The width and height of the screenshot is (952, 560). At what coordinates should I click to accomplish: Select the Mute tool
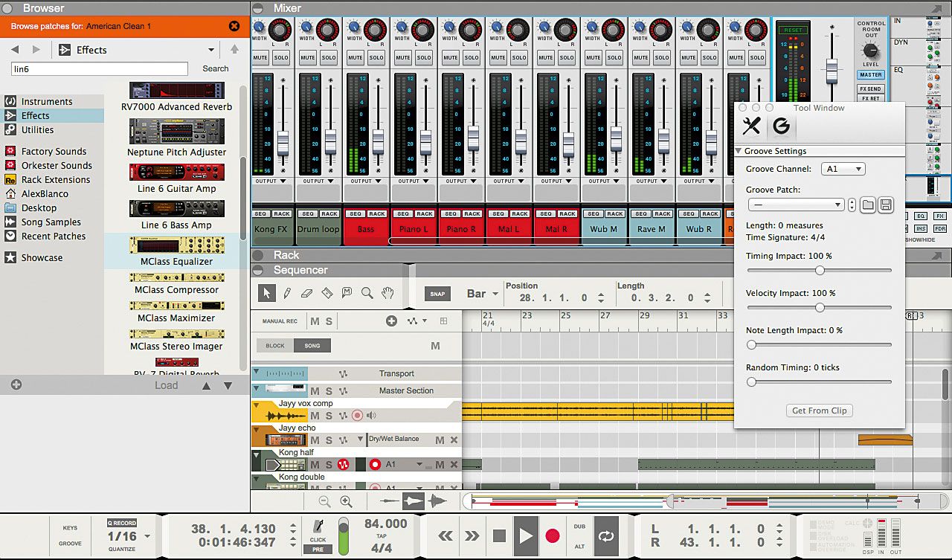[347, 293]
